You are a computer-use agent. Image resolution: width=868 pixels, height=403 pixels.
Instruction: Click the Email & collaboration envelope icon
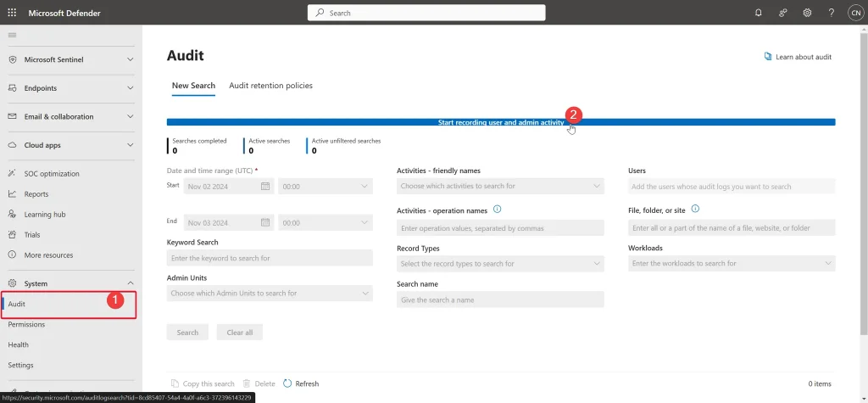[12, 116]
